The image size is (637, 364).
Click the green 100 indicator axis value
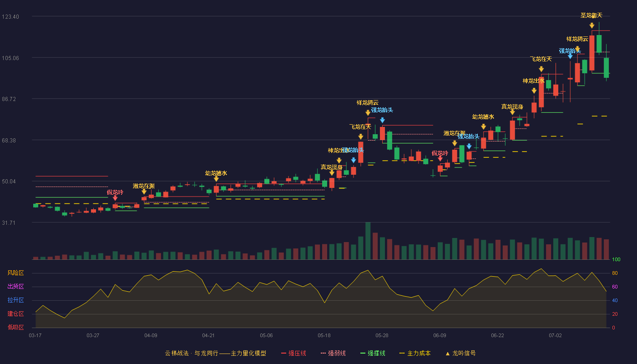coord(616,259)
